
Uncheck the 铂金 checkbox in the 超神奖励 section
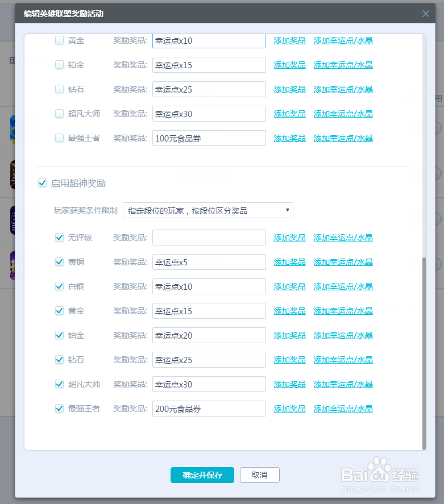pos(60,335)
